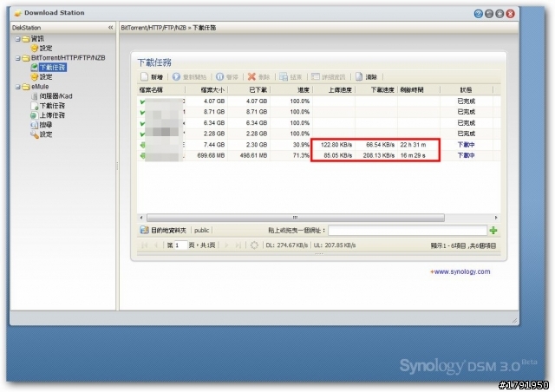
Task: Click the 結束 toolbar button
Action: click(291, 77)
